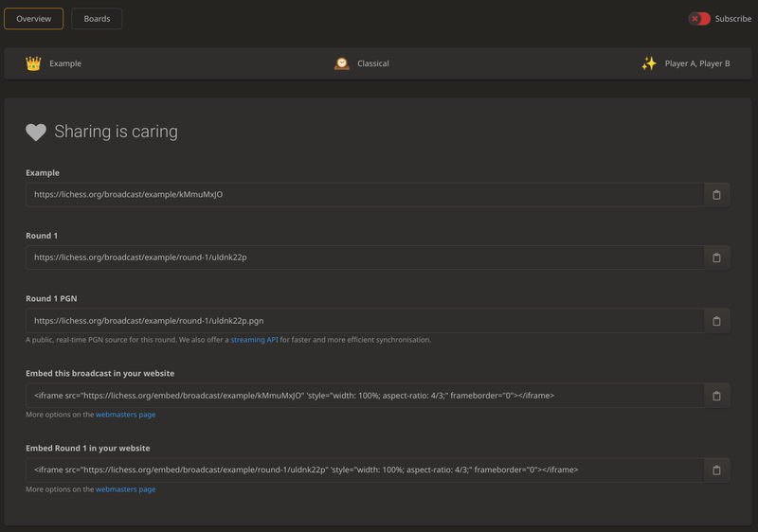Copy the Round 1 URL to clipboard
Screen dimensions: 758x532
coord(716,257)
